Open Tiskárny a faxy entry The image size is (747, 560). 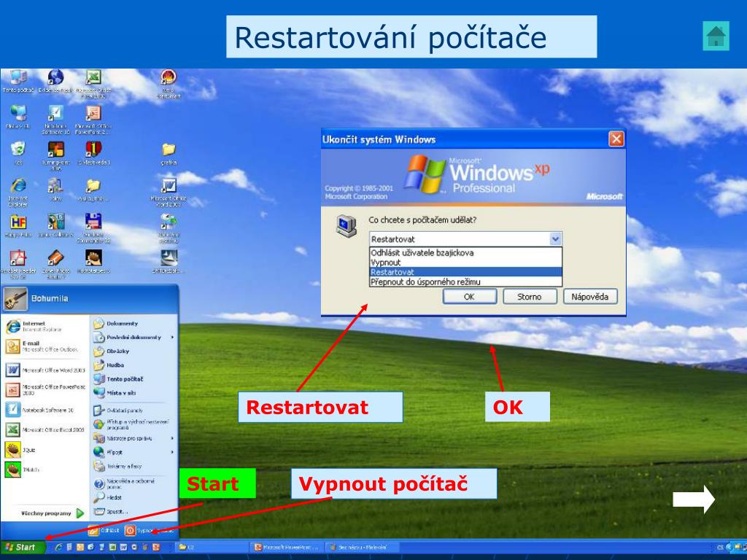click(x=118, y=466)
